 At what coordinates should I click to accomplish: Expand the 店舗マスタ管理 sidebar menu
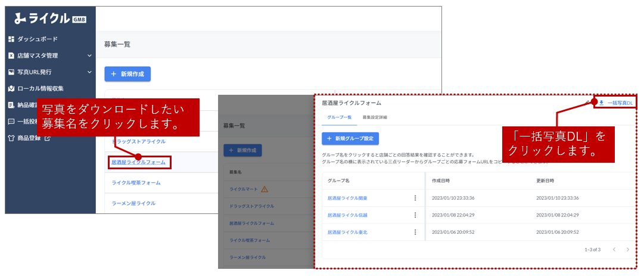coord(89,56)
